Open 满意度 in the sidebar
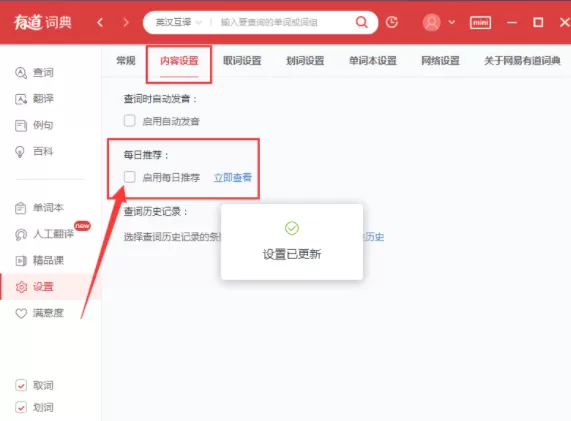Screen dimensions: 571x421 coord(39,313)
